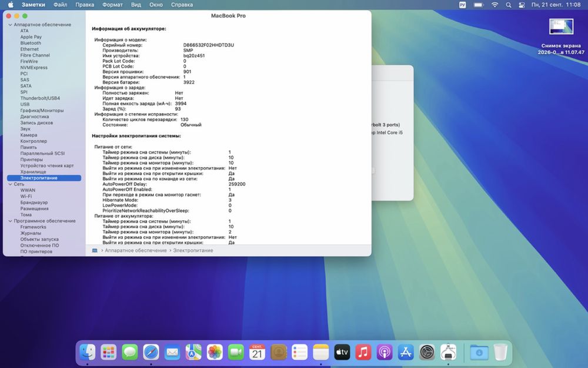588x368 pixels.
Task: Launch FaceTime from the dock
Action: point(236,352)
